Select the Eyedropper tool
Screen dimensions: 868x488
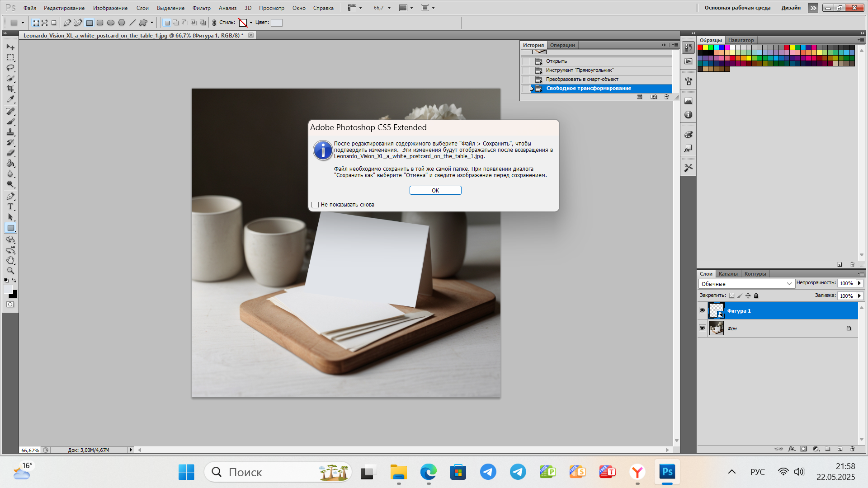[x=10, y=99]
